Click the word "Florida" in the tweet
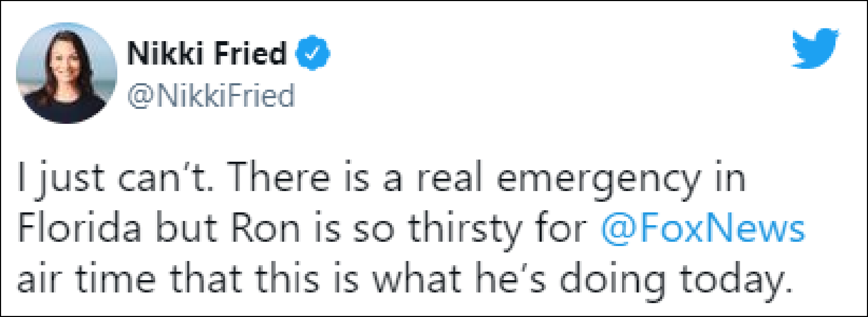The image size is (868, 317). [80, 228]
